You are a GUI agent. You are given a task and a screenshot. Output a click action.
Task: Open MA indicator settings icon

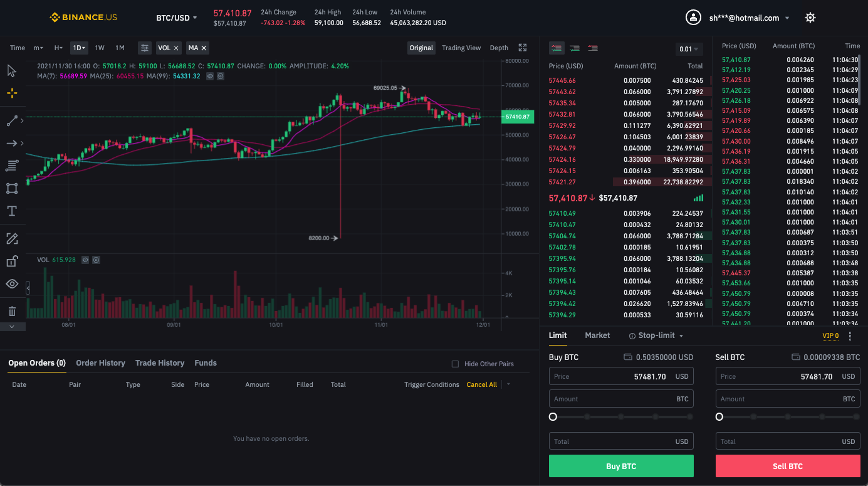pos(220,76)
